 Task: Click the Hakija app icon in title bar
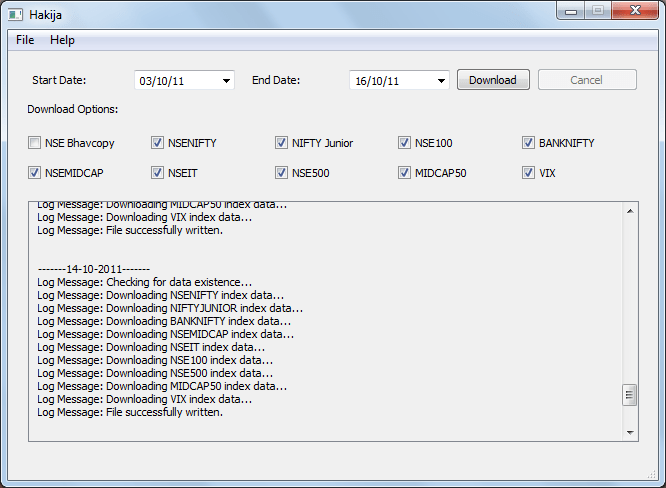tap(15, 15)
